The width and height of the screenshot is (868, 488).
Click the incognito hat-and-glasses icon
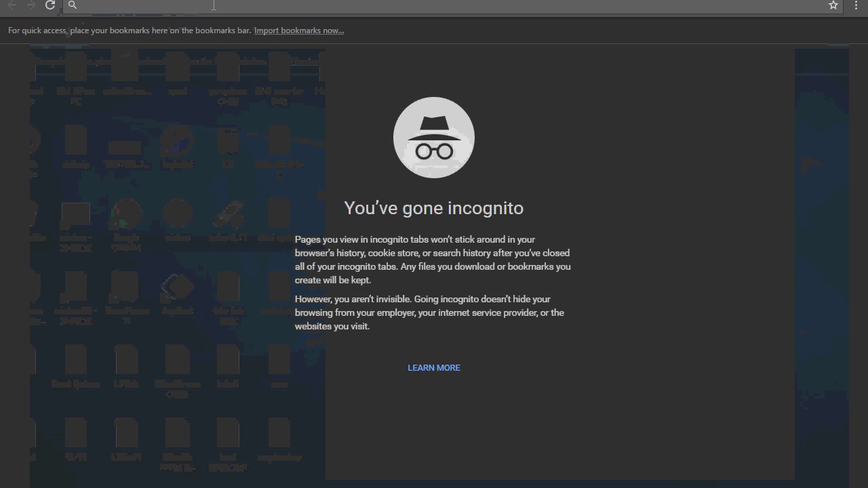coord(434,138)
